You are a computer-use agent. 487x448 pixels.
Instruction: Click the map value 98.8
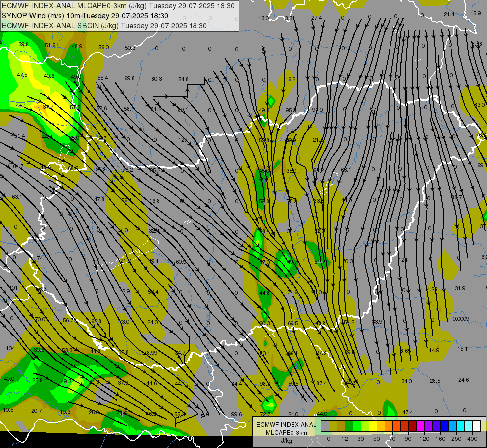pyautogui.click(x=265, y=384)
